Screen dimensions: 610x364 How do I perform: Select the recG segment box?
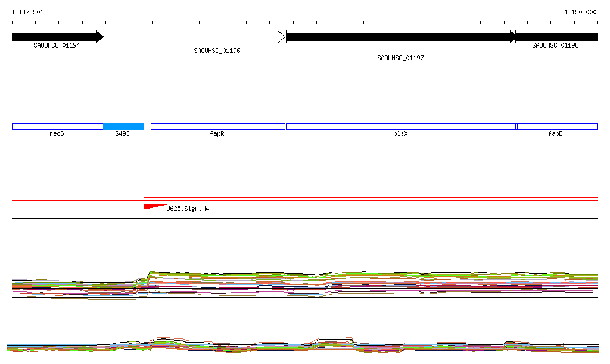pos(57,126)
